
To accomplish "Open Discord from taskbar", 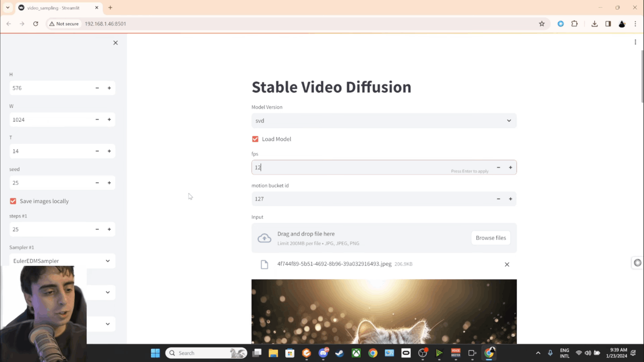I will click(323, 353).
